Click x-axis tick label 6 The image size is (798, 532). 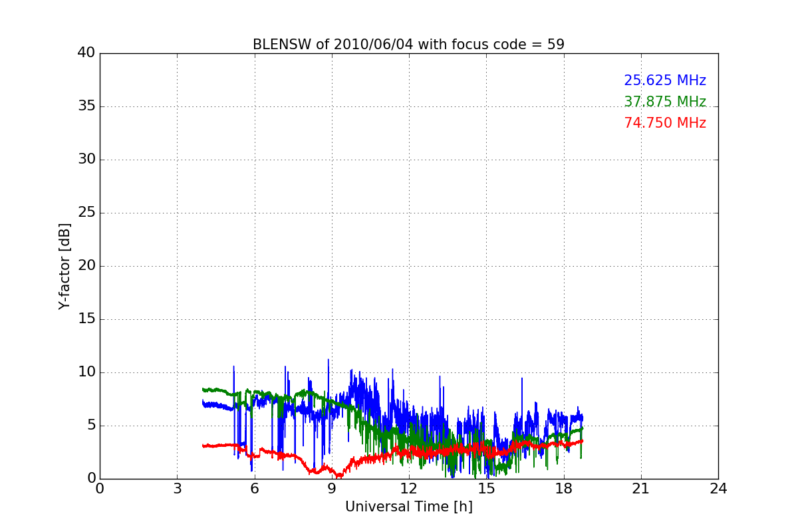click(255, 489)
